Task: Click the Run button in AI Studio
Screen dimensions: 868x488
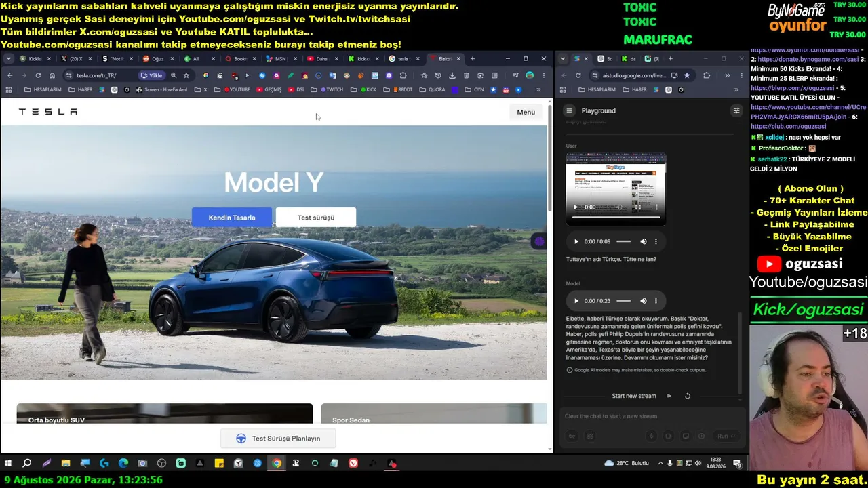Action: point(726,436)
